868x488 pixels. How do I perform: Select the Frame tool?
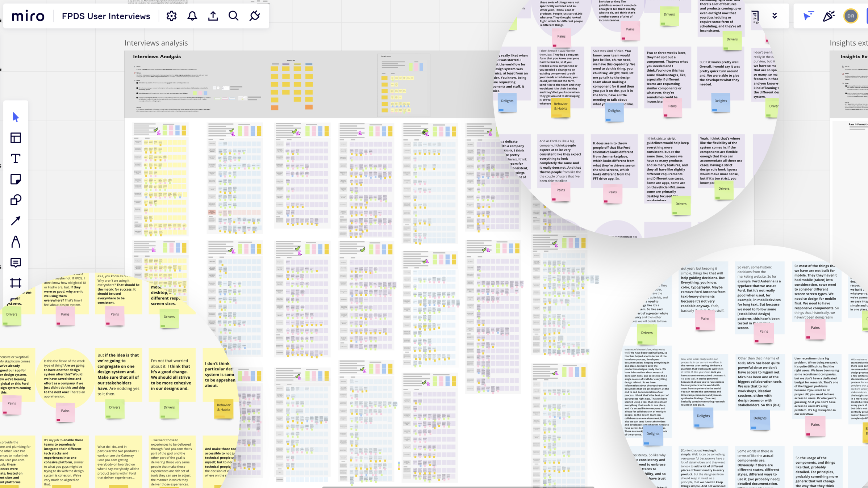16,283
